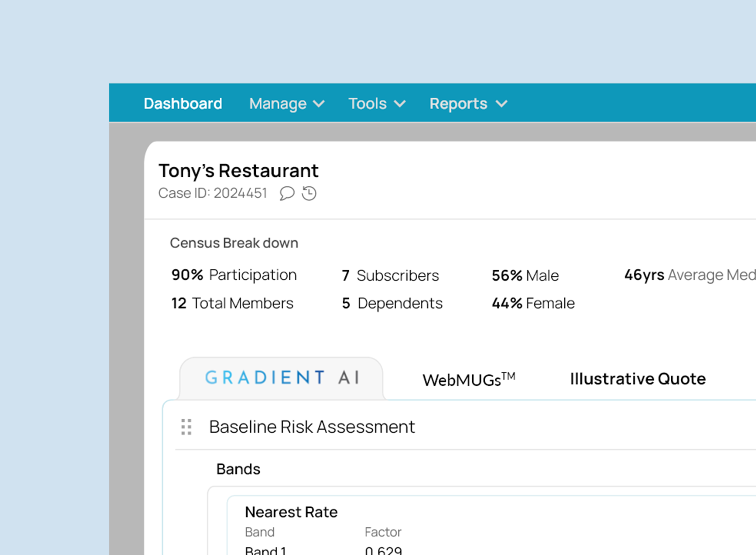This screenshot has height=555, width=756.
Task: Open the Reports menu
Action: 469,104
